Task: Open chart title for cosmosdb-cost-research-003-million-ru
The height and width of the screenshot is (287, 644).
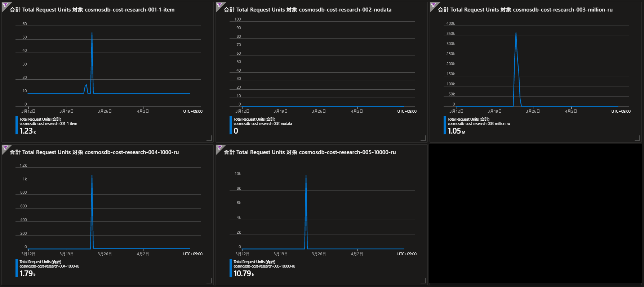Action: pos(525,10)
